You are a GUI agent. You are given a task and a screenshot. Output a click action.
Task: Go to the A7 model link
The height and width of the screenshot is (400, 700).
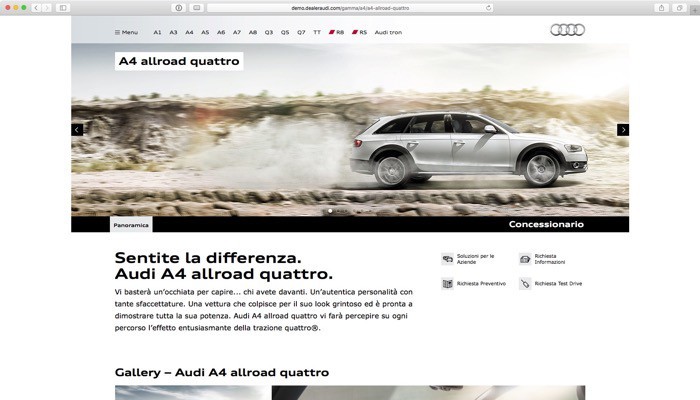pos(237,32)
